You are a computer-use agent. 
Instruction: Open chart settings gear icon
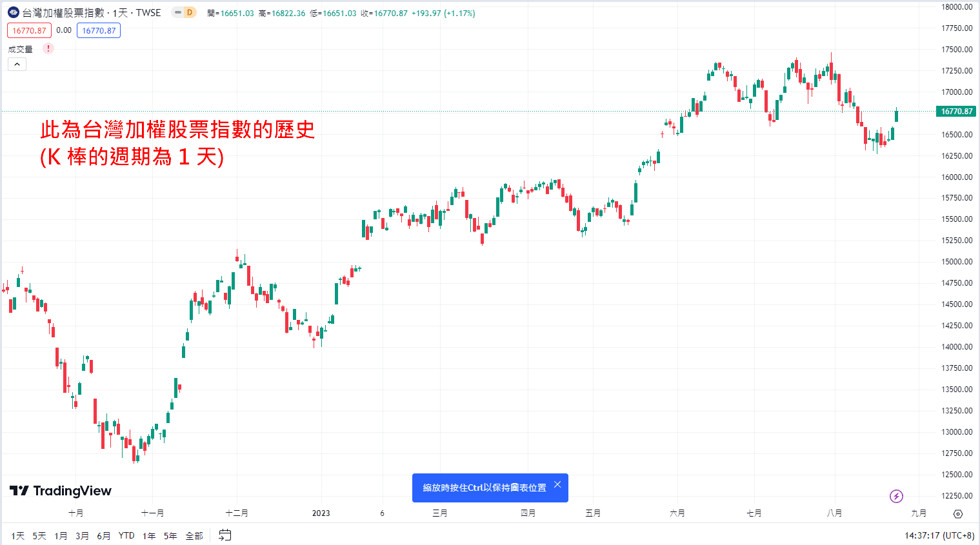(958, 514)
